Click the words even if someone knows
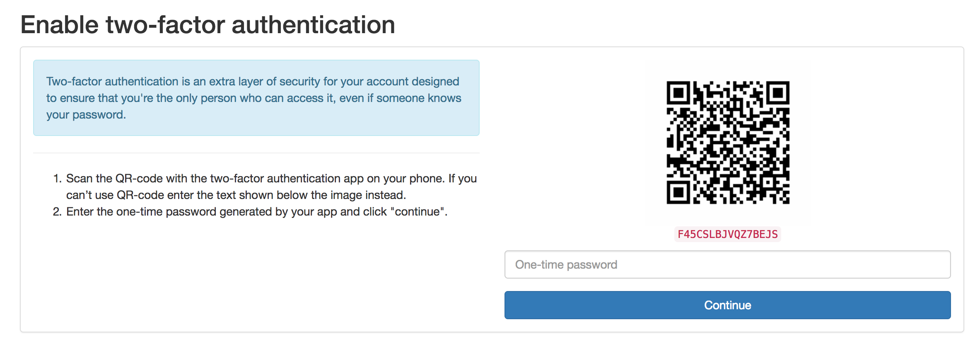 [400, 98]
